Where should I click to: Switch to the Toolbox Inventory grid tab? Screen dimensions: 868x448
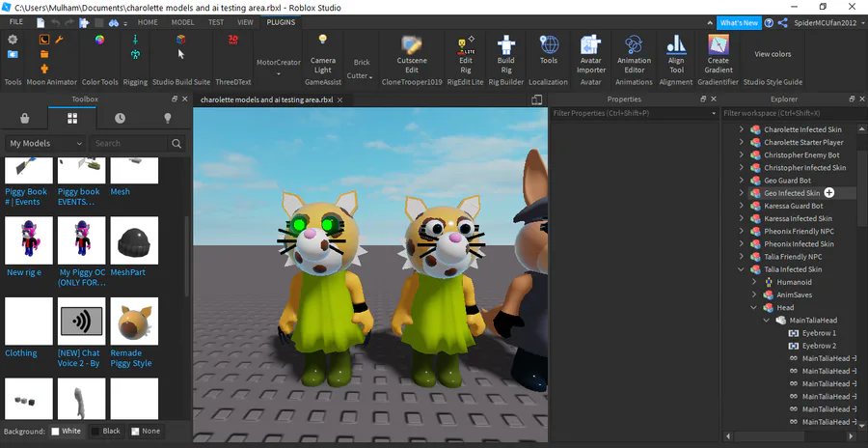coord(72,118)
